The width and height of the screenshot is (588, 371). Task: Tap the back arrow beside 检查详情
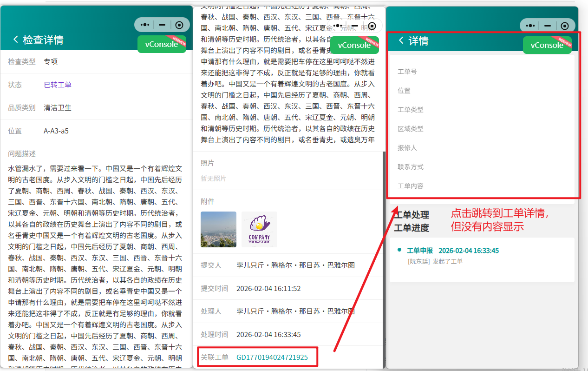point(15,40)
